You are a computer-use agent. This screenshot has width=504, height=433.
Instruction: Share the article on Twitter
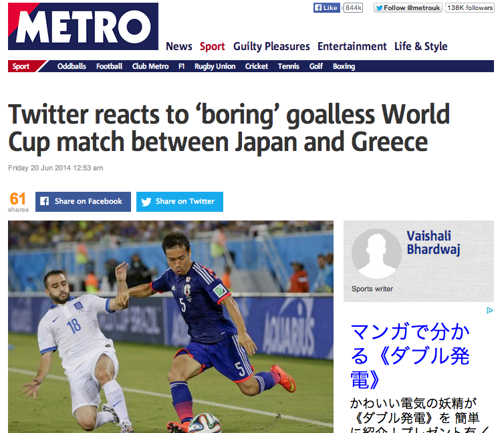point(180,201)
